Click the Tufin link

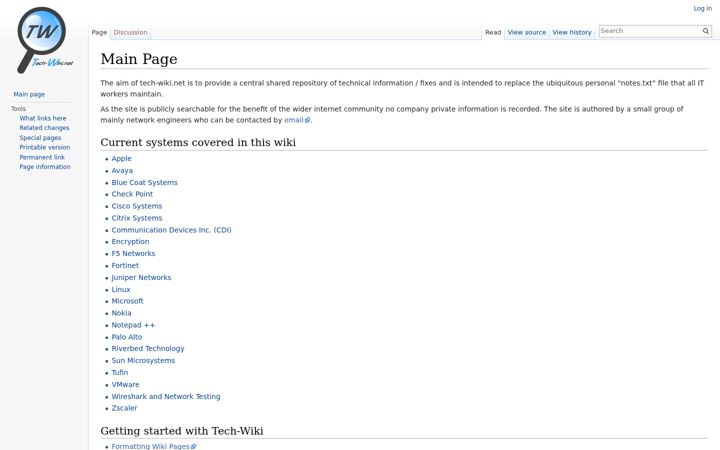119,372
